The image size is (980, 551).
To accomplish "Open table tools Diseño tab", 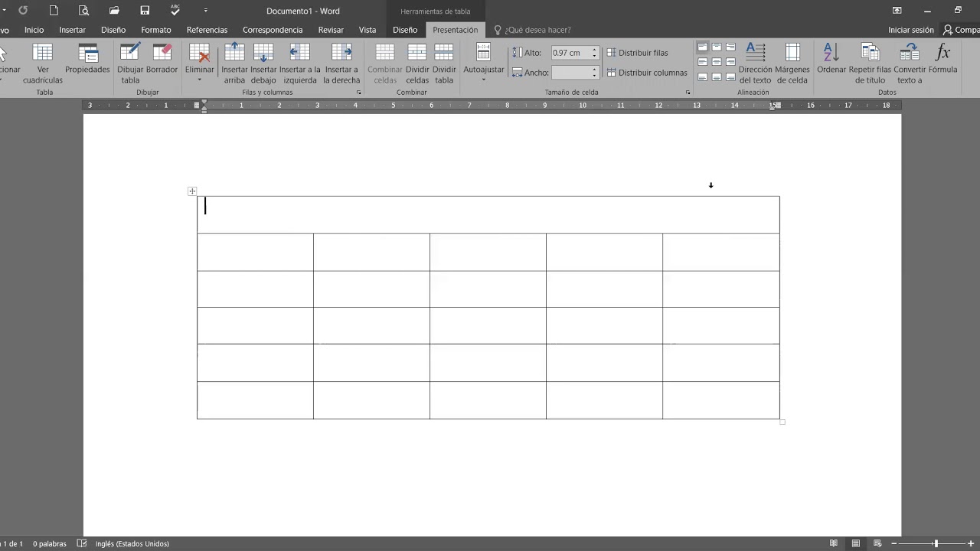I will pyautogui.click(x=405, y=30).
